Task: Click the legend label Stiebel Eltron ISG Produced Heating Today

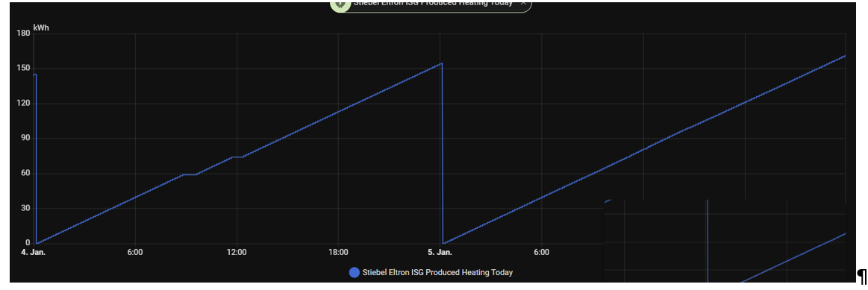Action: pyautogui.click(x=437, y=272)
